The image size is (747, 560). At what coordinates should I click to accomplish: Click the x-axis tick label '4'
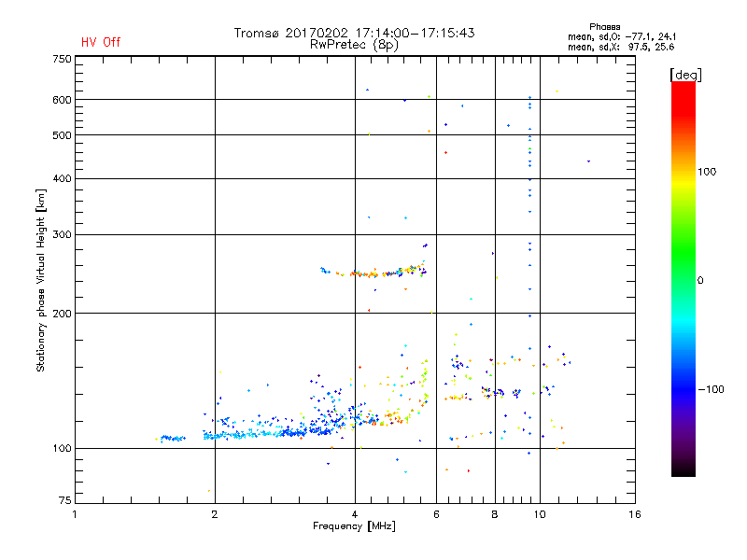(355, 514)
